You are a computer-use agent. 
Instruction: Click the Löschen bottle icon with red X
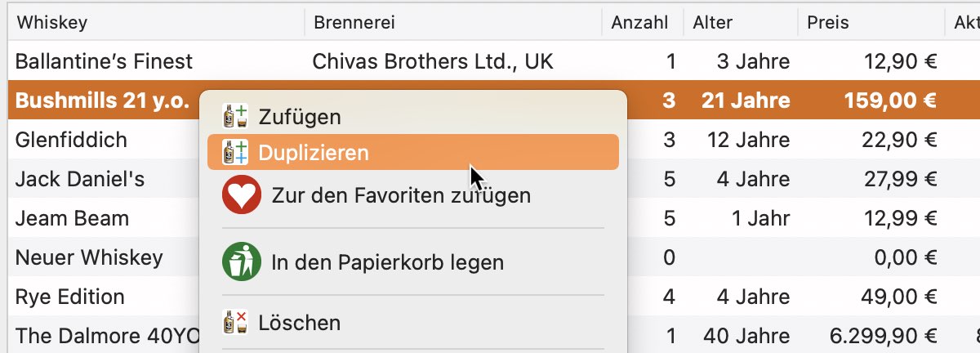[236, 322]
